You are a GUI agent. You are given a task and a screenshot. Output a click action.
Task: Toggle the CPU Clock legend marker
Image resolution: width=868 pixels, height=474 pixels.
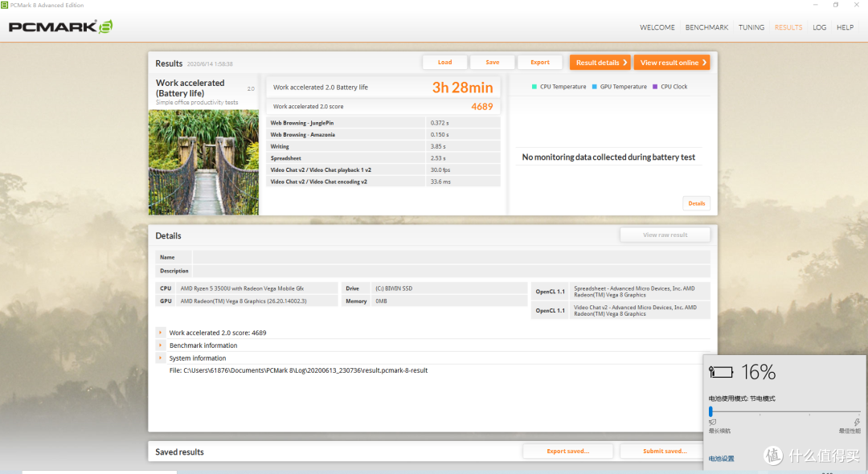656,87
